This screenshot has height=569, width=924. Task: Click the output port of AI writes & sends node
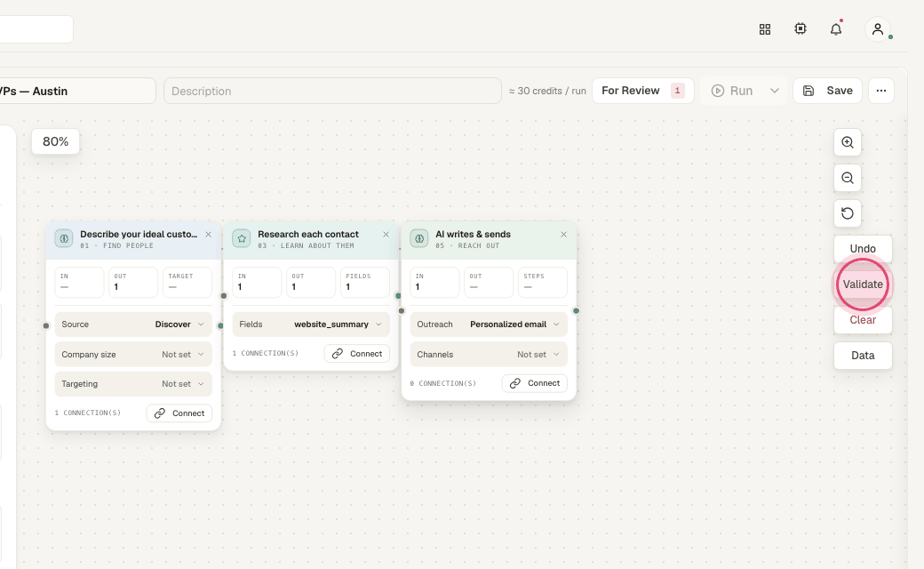(576, 311)
